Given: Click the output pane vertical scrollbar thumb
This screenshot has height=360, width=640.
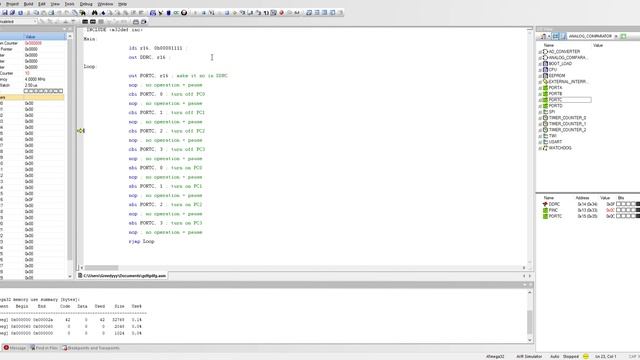Looking at the screenshot, I should click(529, 322).
